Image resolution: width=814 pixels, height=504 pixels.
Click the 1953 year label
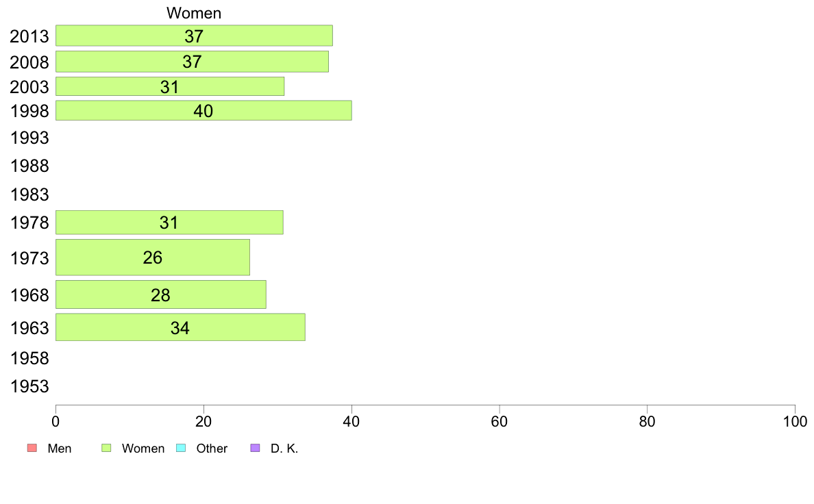pyautogui.click(x=29, y=387)
